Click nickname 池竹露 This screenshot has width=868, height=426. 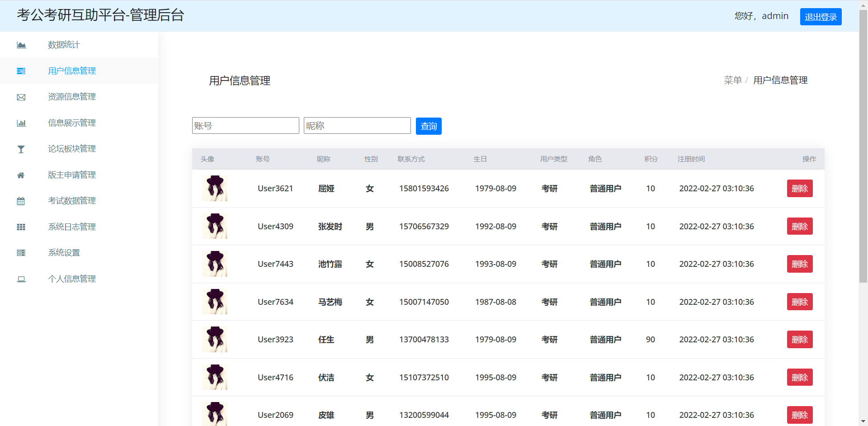click(x=330, y=264)
